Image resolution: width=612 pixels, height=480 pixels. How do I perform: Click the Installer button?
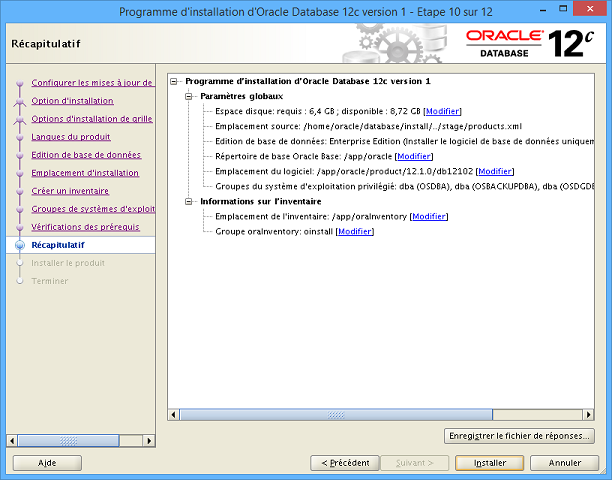[489, 463]
